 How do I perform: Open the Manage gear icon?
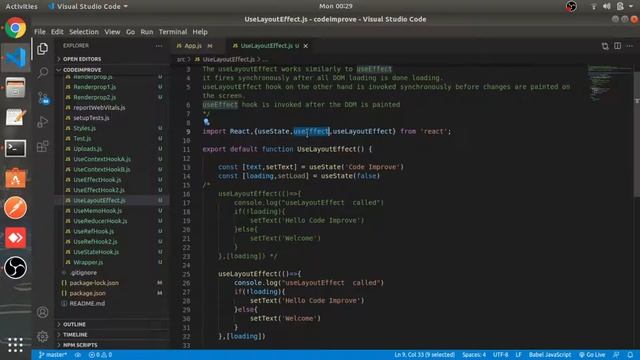[x=42, y=337]
